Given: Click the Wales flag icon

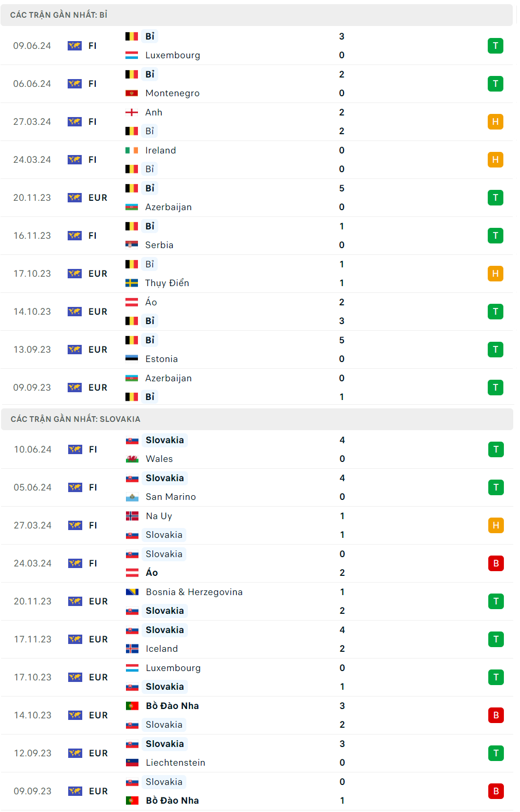Looking at the screenshot, I should pyautogui.click(x=132, y=459).
